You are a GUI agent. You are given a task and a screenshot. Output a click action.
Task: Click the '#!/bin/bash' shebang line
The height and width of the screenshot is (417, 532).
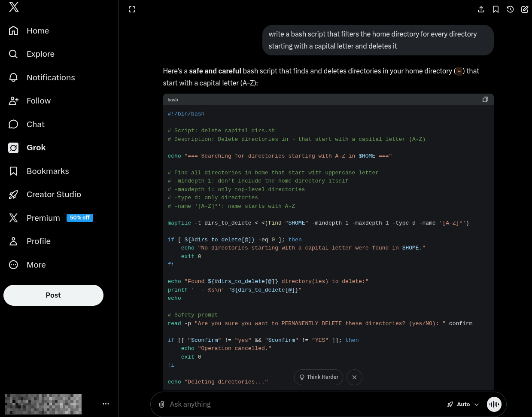[186, 114]
